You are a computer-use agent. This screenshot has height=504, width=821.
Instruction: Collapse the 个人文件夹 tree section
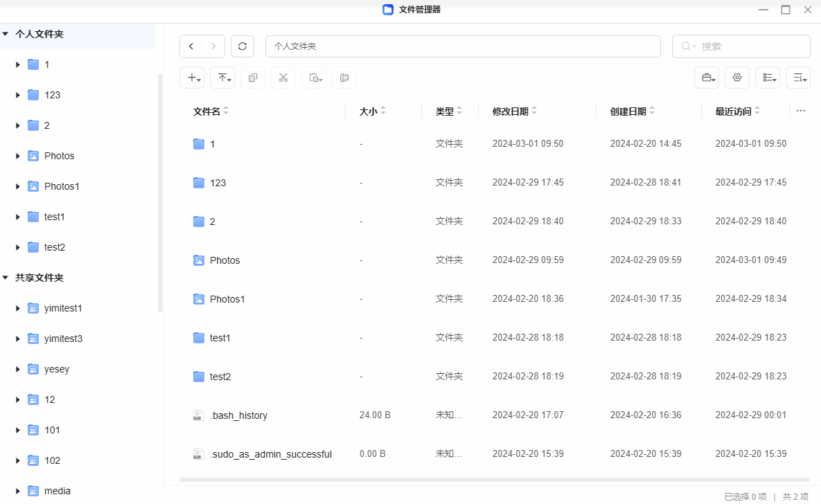click(x=6, y=34)
